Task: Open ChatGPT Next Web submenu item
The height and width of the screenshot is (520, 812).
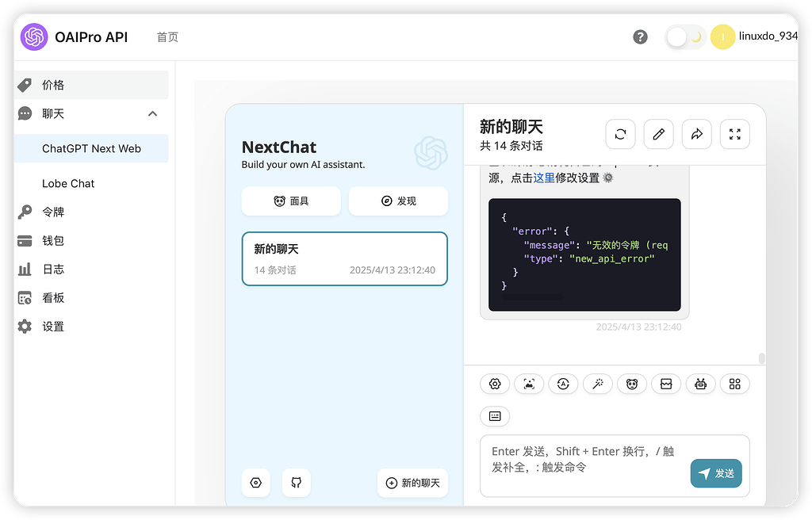Action: 91,149
